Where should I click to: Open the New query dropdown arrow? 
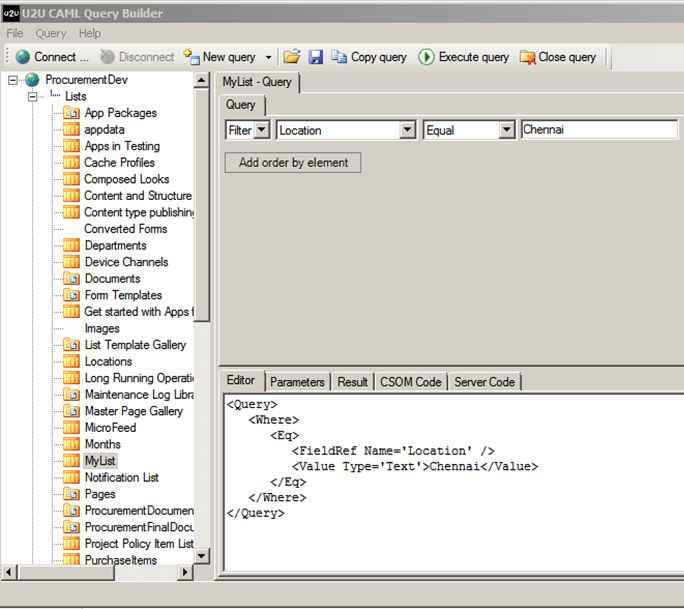click(268, 57)
